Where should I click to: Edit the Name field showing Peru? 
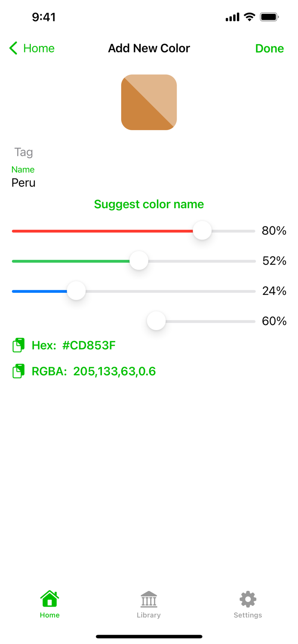click(x=24, y=182)
